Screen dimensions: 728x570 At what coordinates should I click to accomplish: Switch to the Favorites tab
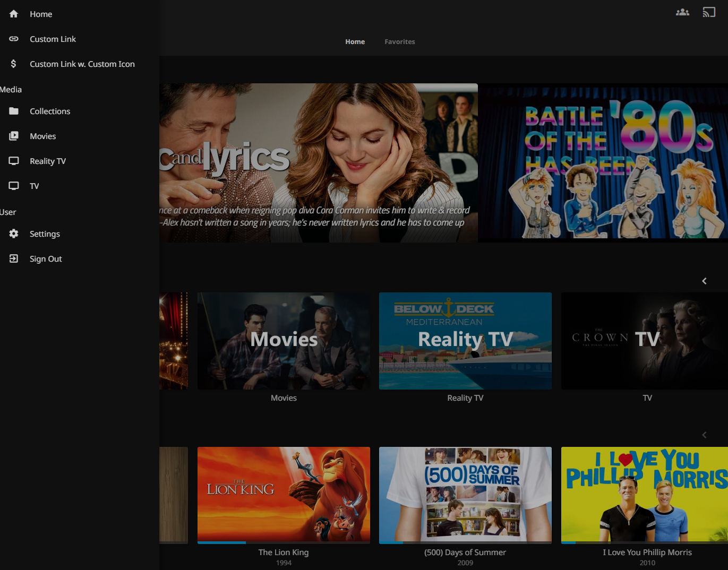click(x=399, y=42)
